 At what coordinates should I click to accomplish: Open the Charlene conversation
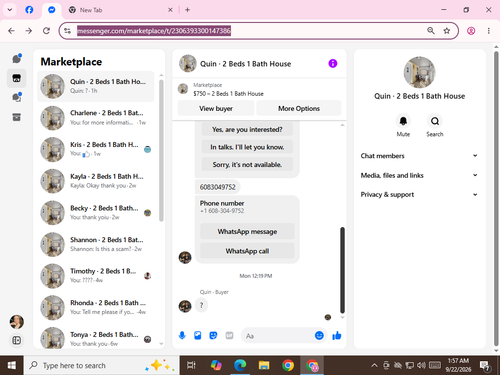point(96,118)
